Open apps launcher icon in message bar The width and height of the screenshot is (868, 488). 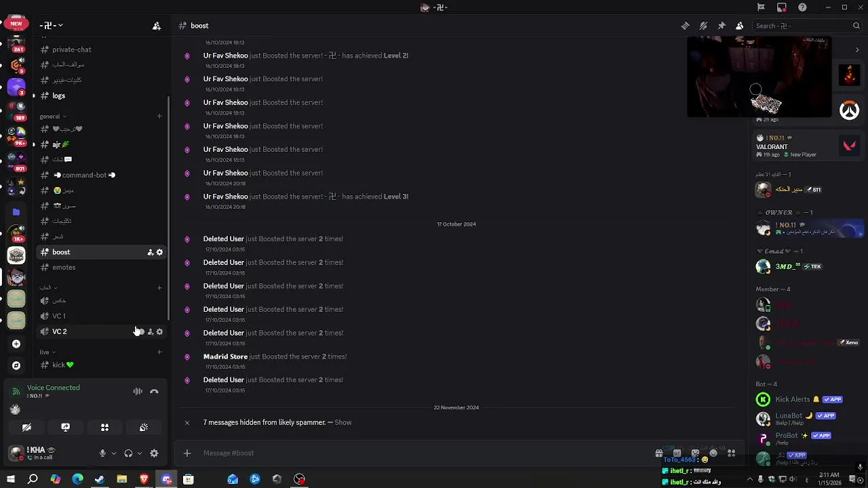click(x=732, y=453)
